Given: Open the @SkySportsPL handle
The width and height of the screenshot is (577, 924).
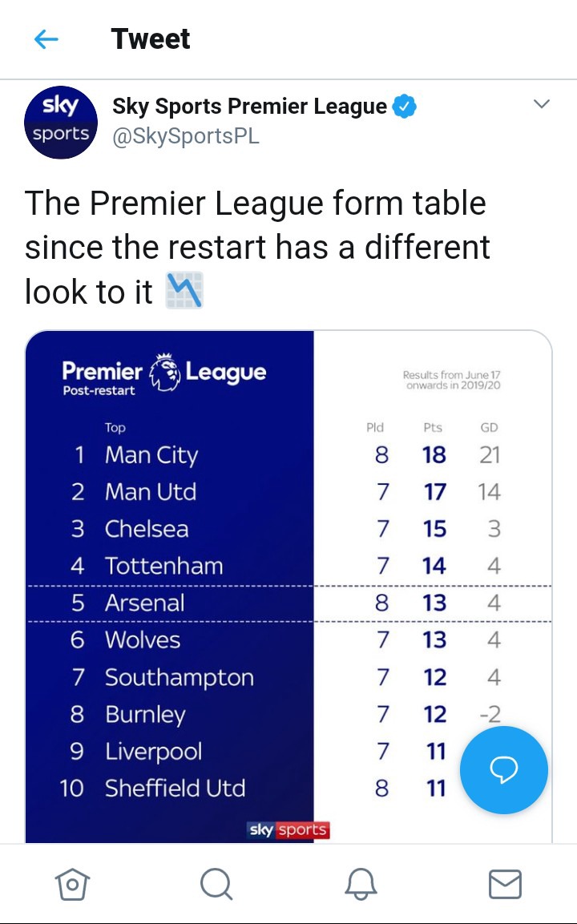Looking at the screenshot, I should pos(186,136).
